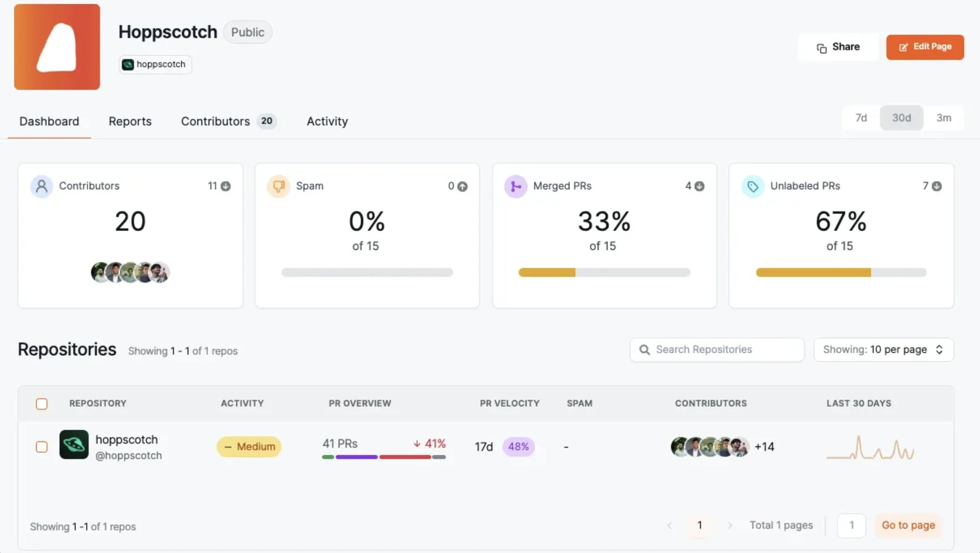Toggle the select-all checkbox in the table header

coord(42,403)
